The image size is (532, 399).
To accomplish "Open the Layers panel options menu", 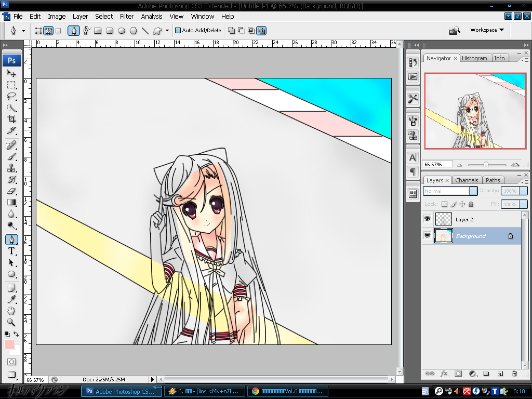I will 525,182.
